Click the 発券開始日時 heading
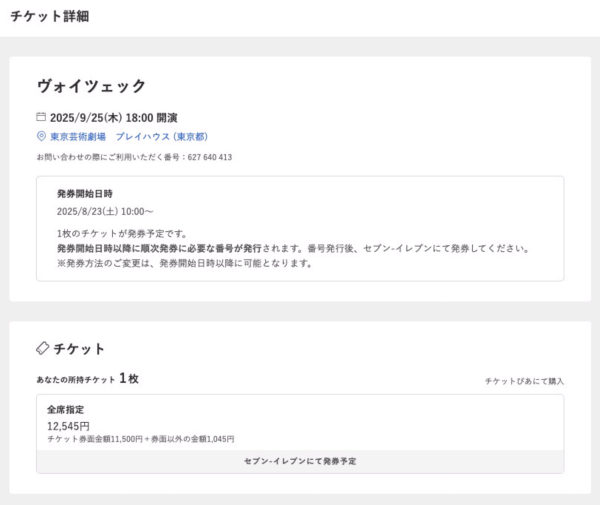The image size is (600, 505). point(85,193)
